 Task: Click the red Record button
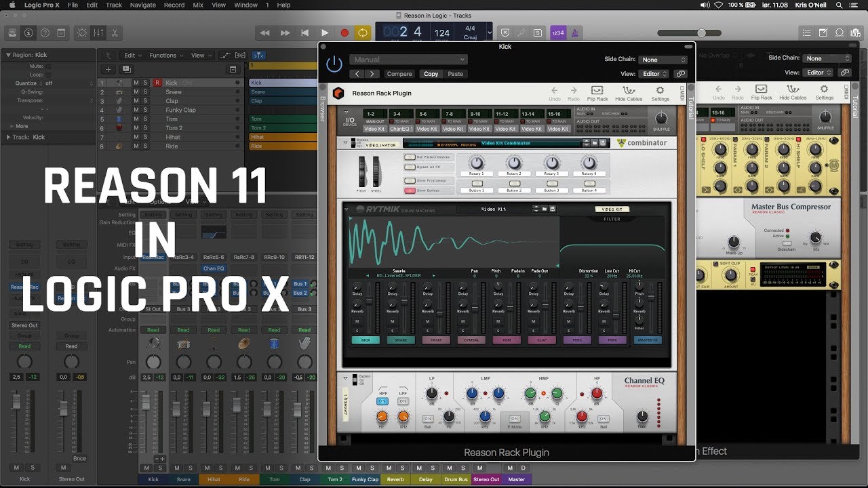344,33
